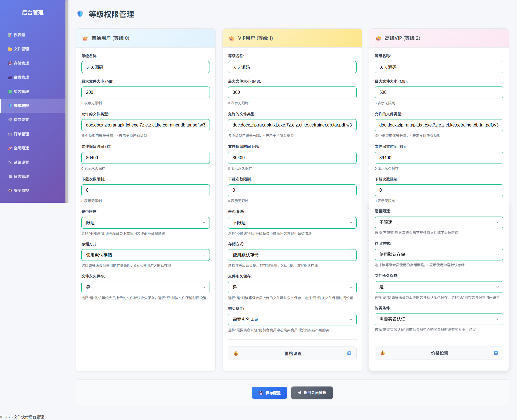Screen dimensions: 517x420
Task: Click 最大文件大小 field in VIP用户 card
Action: pos(292,92)
